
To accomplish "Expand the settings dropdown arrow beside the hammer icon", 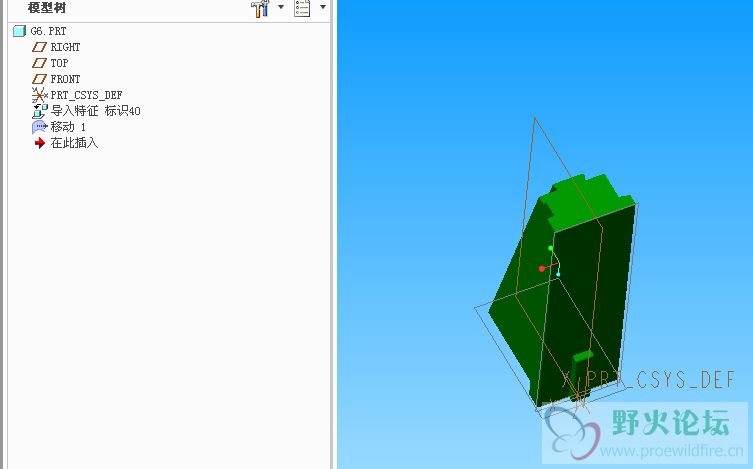I will 281,7.
